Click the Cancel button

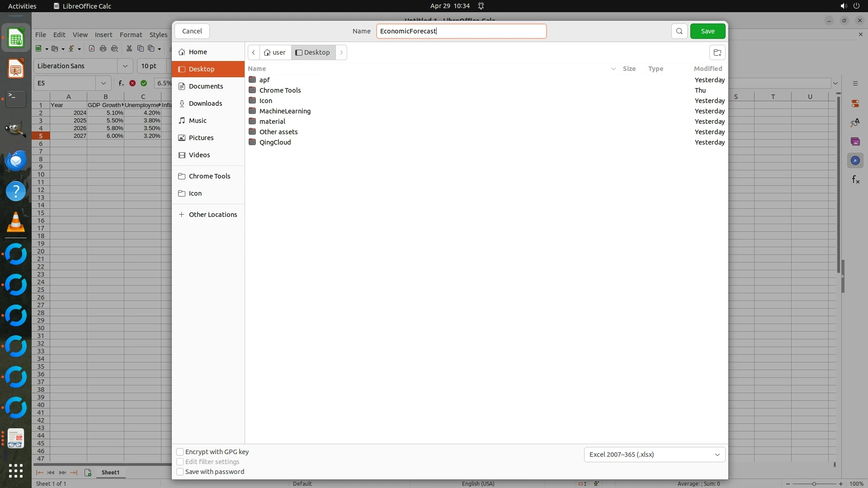(x=192, y=31)
